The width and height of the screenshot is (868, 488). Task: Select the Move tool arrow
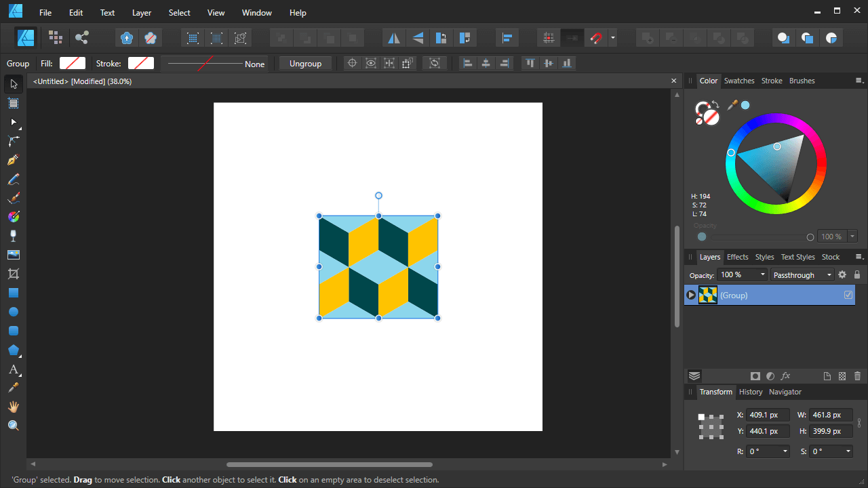(x=14, y=84)
